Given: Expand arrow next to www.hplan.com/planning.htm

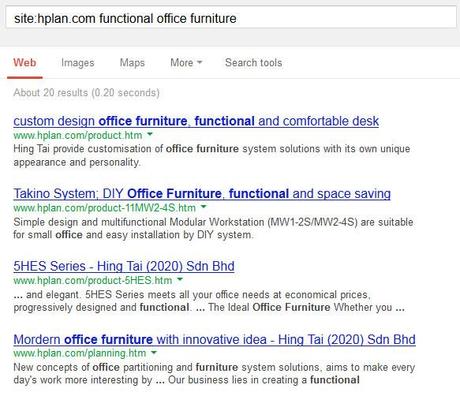Looking at the screenshot, I should 154,352.
